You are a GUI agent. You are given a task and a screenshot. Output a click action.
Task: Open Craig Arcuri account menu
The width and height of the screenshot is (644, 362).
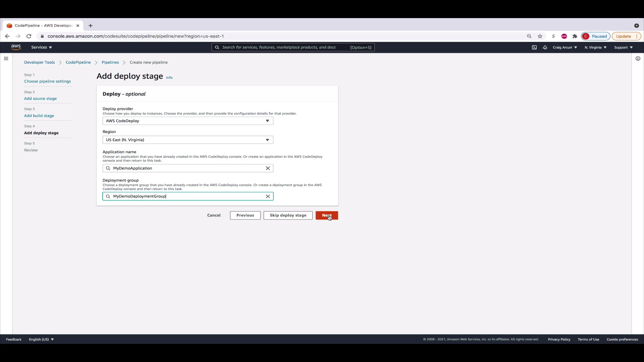[565, 47]
